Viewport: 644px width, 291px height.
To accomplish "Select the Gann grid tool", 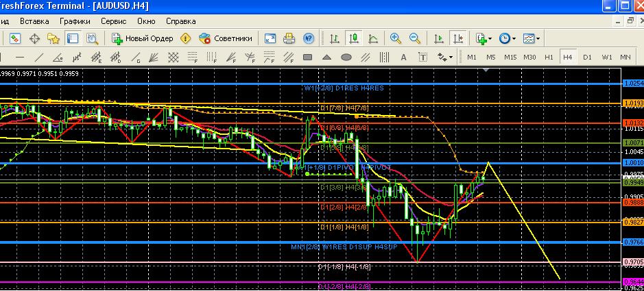I will pos(174,58).
